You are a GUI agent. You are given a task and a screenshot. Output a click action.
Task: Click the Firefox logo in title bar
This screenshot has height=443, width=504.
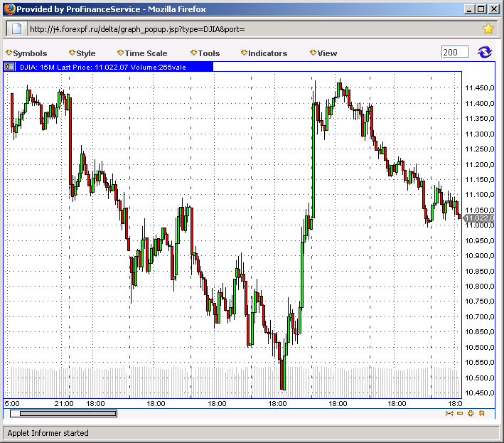(10, 9)
